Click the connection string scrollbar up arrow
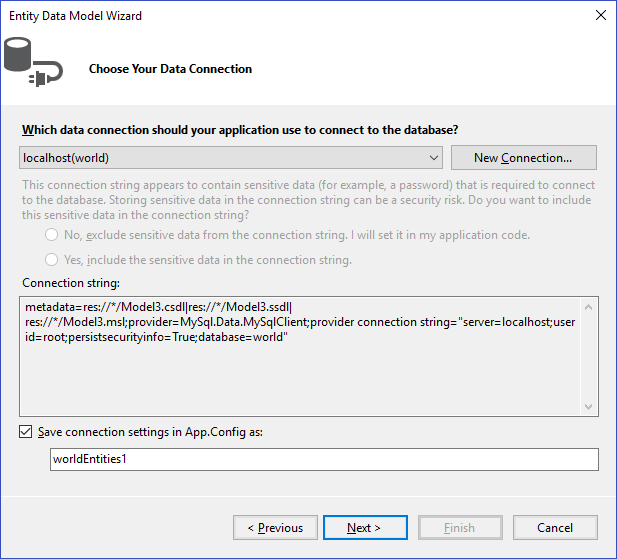The width and height of the screenshot is (617, 559). (x=590, y=307)
